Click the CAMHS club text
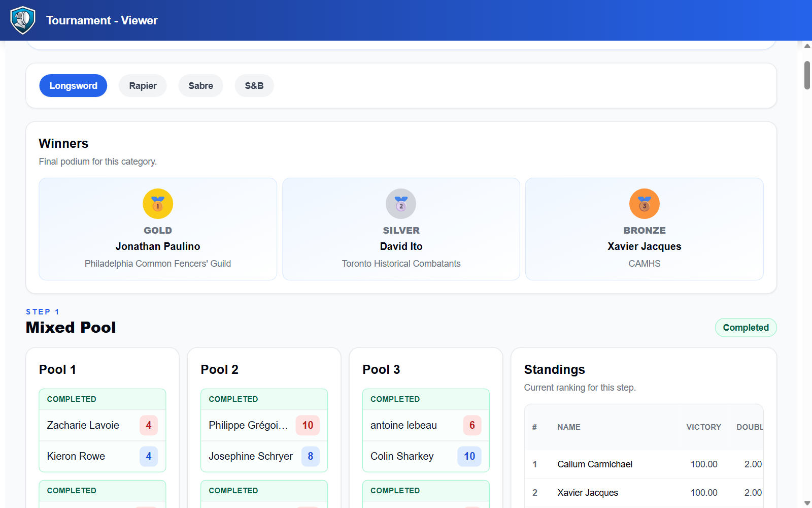 645,264
